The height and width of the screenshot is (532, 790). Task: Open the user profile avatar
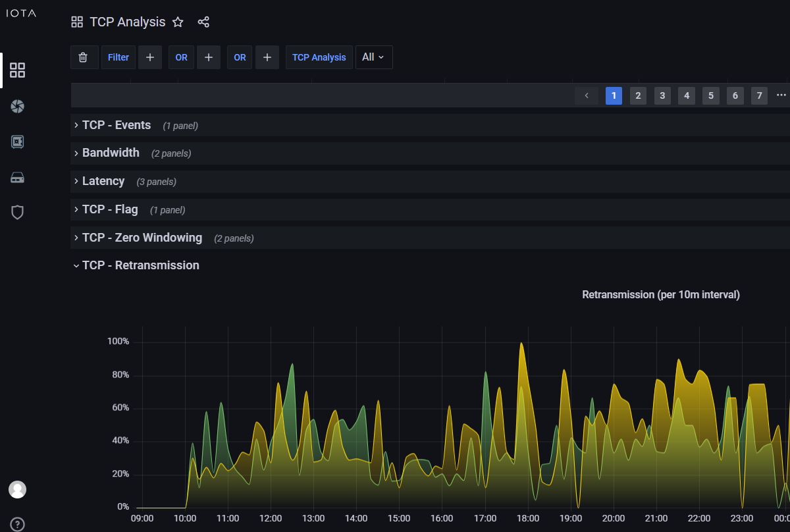pyautogui.click(x=18, y=489)
